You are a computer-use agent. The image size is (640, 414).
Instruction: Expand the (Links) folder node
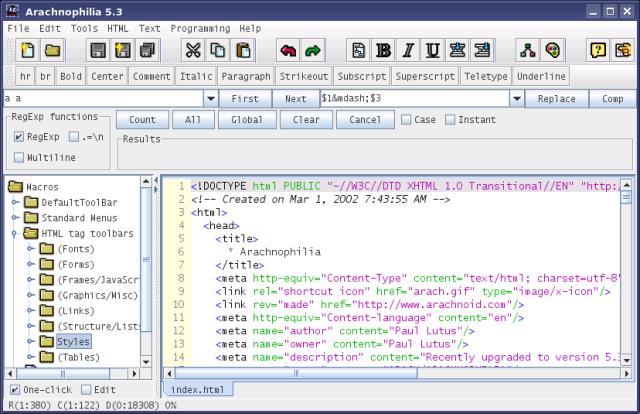[x=30, y=311]
